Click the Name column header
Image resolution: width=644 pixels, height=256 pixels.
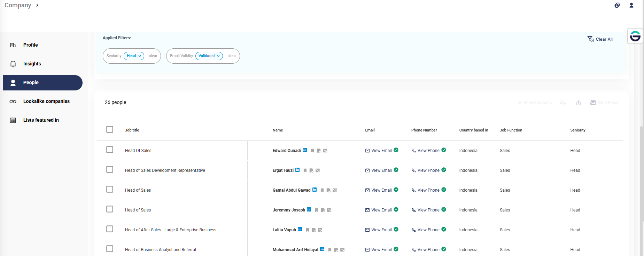(278, 130)
